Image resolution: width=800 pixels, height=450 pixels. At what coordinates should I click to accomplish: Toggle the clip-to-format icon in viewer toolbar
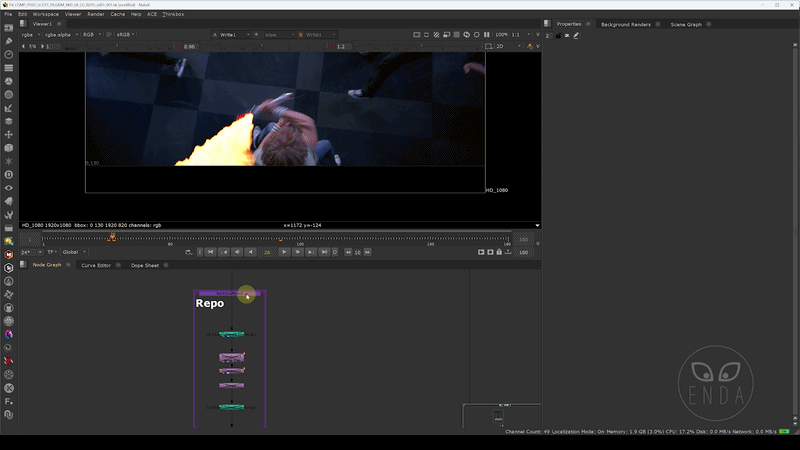[416, 35]
